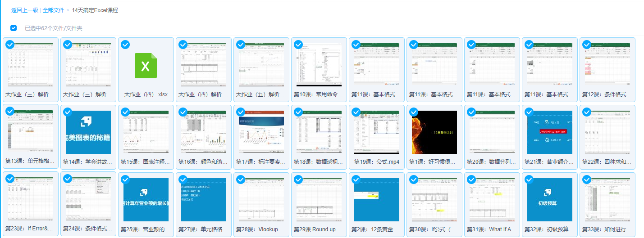This screenshot has width=644, height=238.
Task: Open the 第12课 条件格式 file thumbnail
Action: [x=607, y=65]
